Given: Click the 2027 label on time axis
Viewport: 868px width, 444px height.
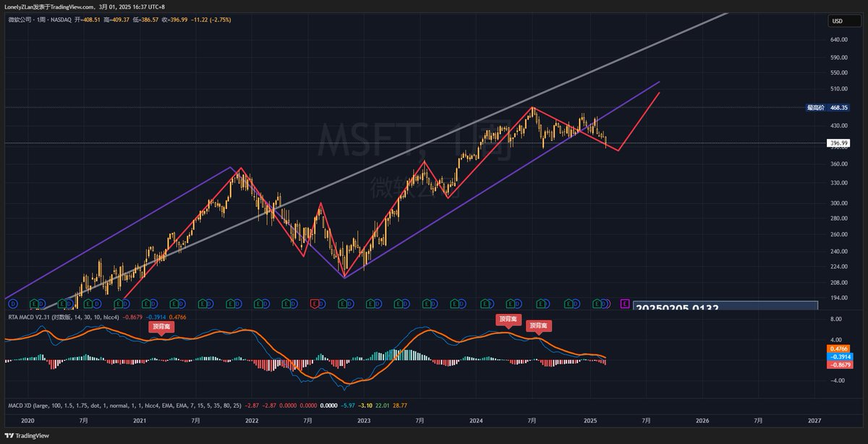Looking at the screenshot, I should coord(814,420).
